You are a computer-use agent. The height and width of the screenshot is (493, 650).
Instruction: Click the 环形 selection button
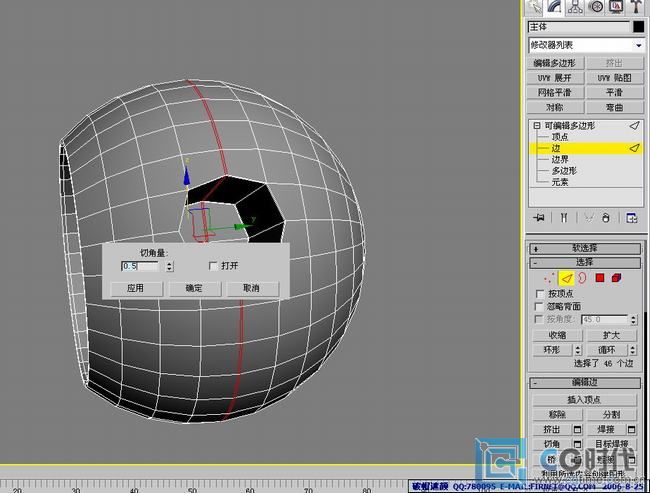(x=553, y=350)
